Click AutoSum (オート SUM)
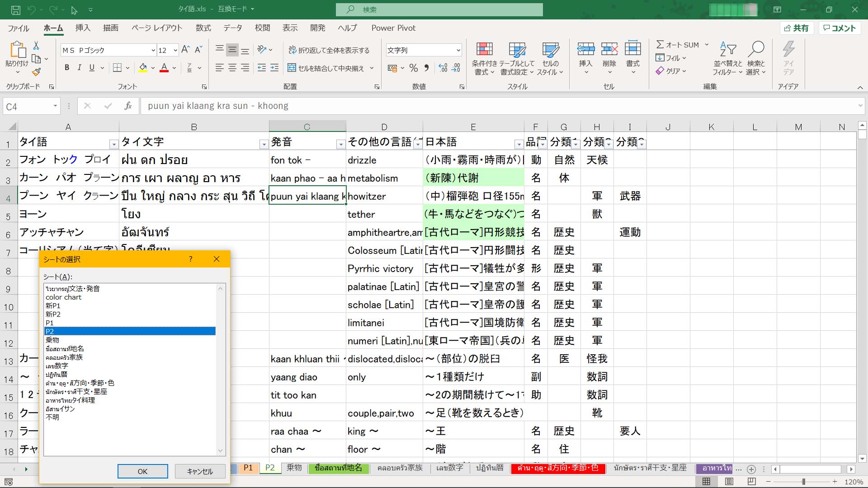 677,45
